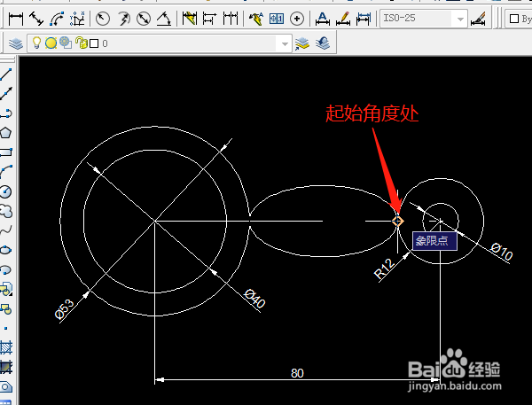Select the Region tool

pos(6,386)
